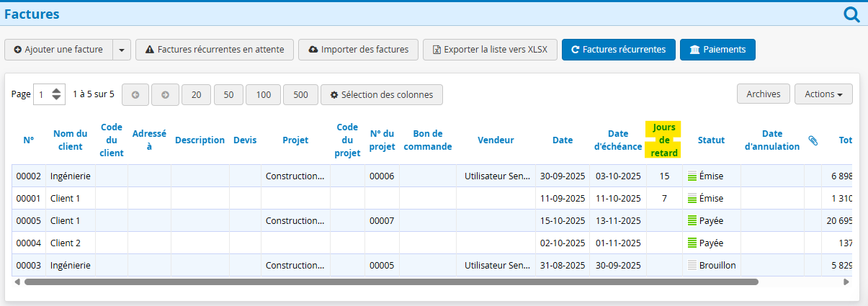Click the page number stepper
The height and width of the screenshot is (306, 868).
pos(57,94)
